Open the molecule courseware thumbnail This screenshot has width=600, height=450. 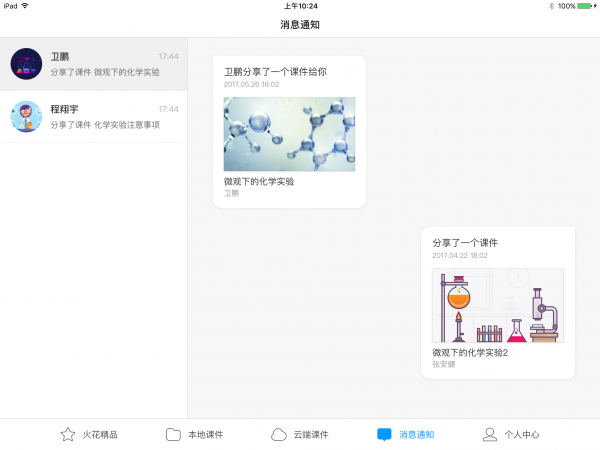pyautogui.click(x=289, y=134)
